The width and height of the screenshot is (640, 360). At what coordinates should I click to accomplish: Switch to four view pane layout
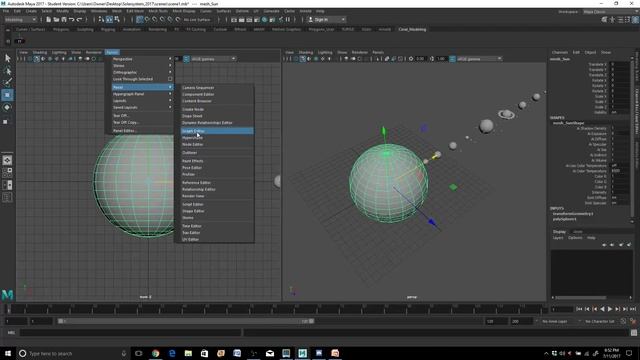click(x=7, y=172)
